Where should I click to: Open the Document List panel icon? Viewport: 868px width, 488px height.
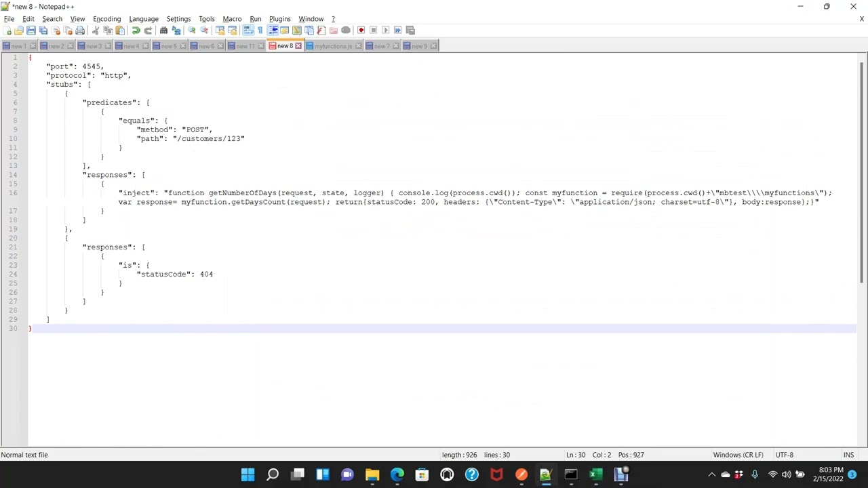click(x=309, y=30)
